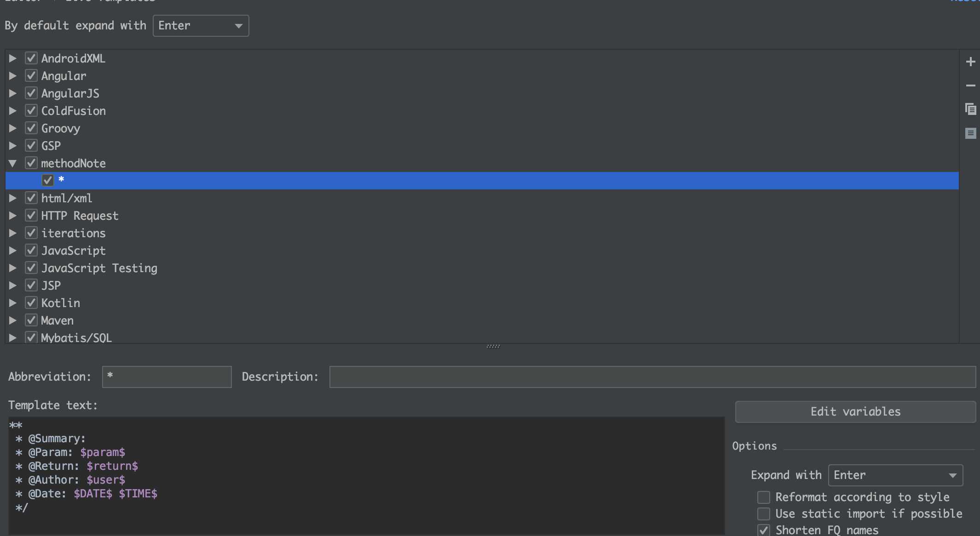Add a new live template with plus icon
980x536 pixels.
pos(970,62)
